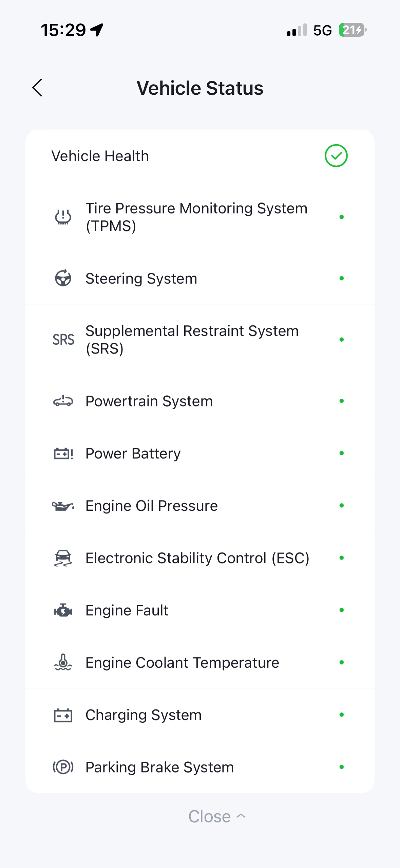Tap the Close text link

pos(210,816)
